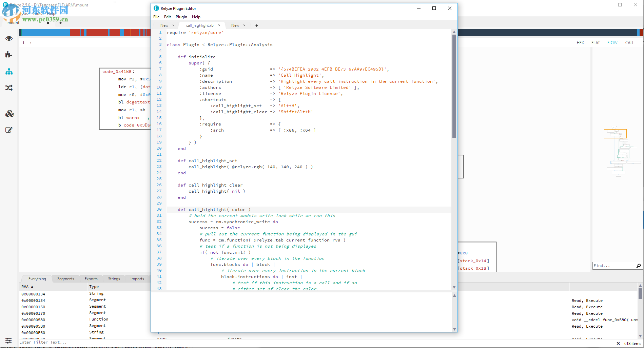Click the search magnifier icon in Find box
This screenshot has width=644, height=348.
pos(639,266)
